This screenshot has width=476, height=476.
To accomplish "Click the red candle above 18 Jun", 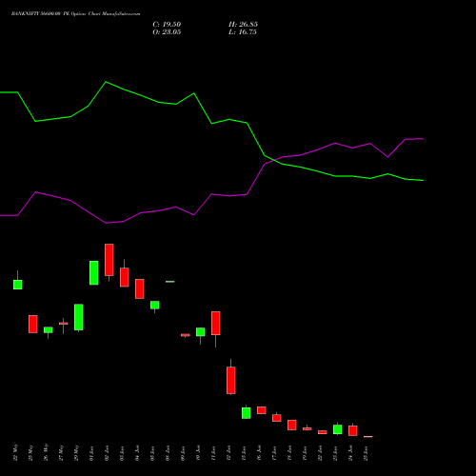I will tap(292, 425).
